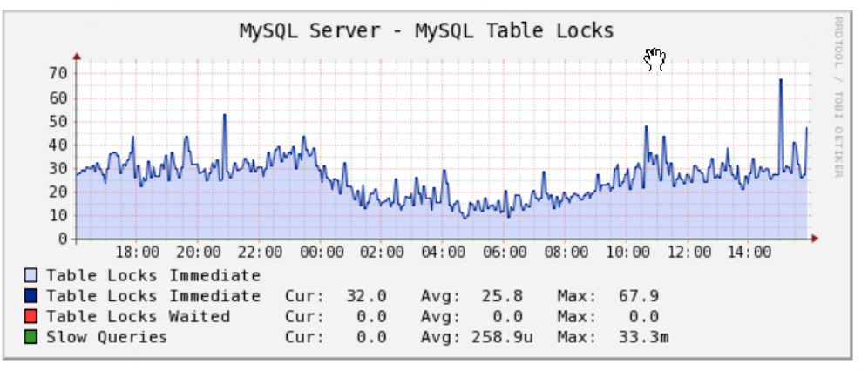This screenshot has height=371, width=868.
Task: Click the 08:00 time axis label
Action: coord(566,253)
